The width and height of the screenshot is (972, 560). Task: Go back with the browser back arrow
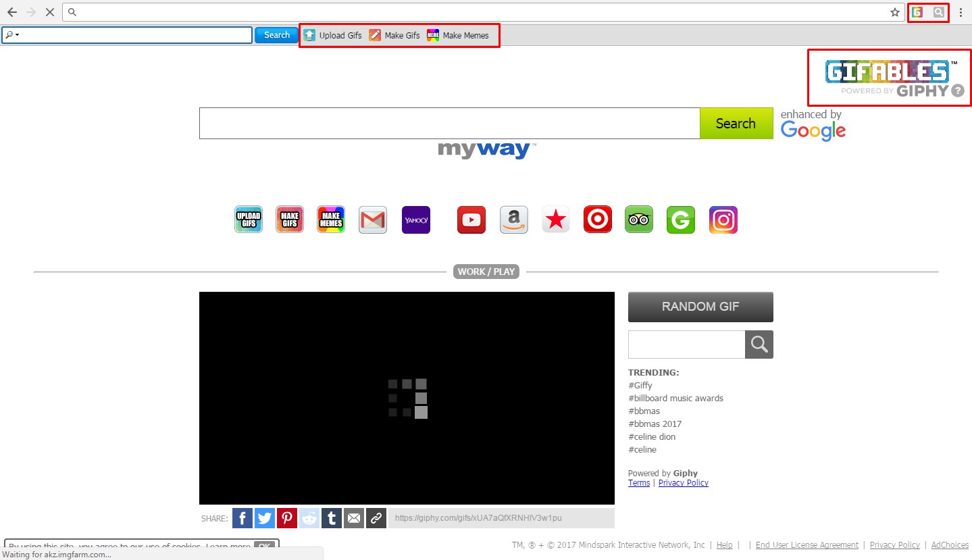12,12
